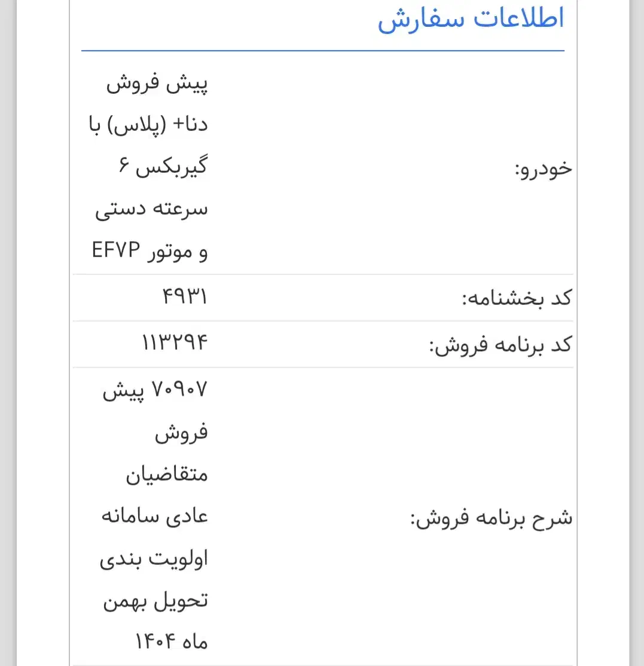Click the 'اطلاعات سفارش' heading
The width and height of the screenshot is (644, 666).
click(x=471, y=20)
